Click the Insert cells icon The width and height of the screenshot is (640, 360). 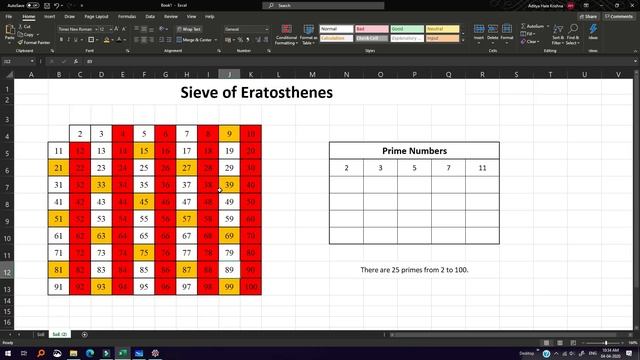point(479,29)
